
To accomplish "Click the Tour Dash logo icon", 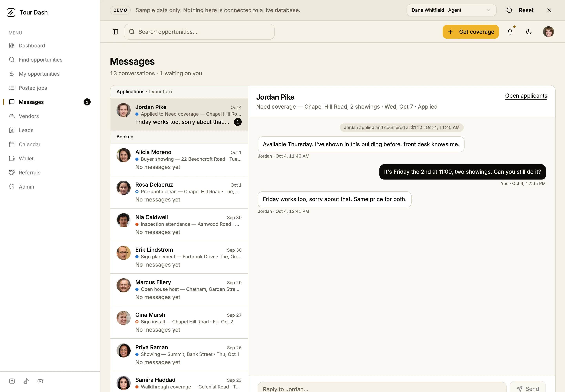I will click(11, 12).
